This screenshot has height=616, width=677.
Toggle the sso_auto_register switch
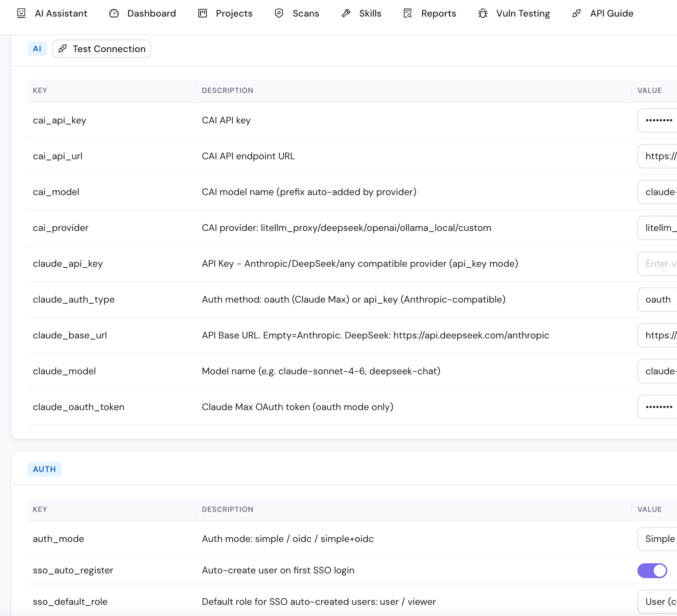tap(652, 570)
